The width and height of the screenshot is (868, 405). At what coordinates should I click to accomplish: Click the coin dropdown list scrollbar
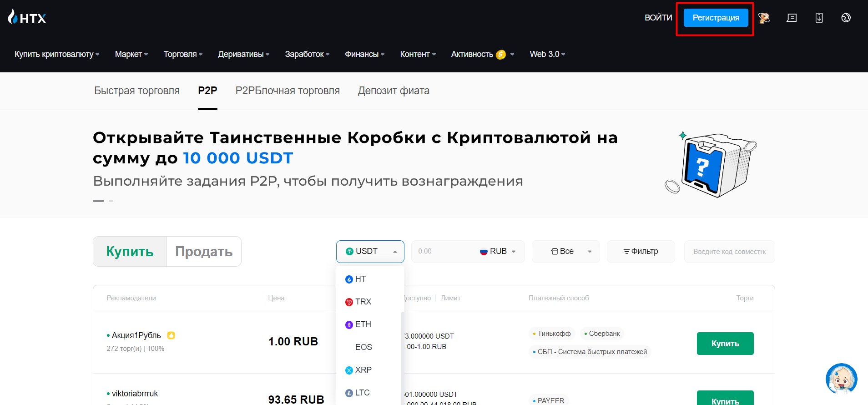[x=403, y=359]
